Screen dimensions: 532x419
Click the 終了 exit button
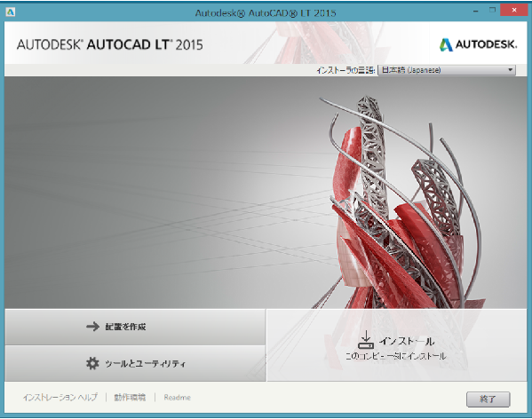(x=488, y=399)
